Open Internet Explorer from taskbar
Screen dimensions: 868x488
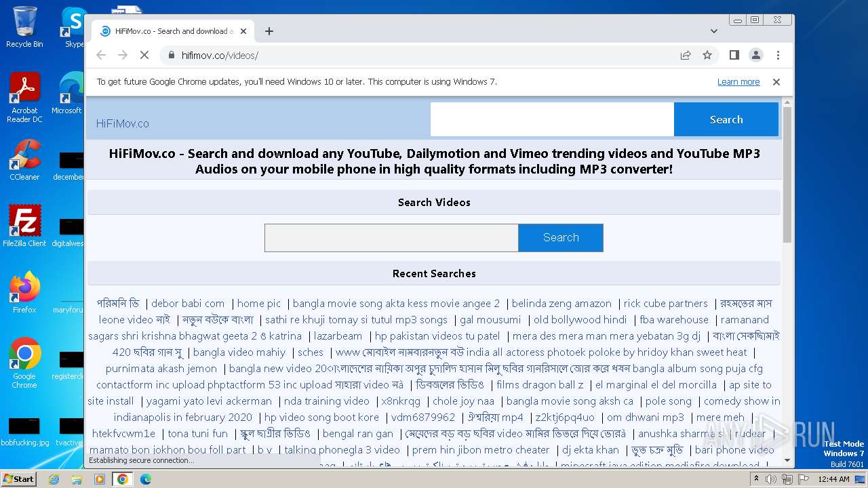click(x=54, y=479)
